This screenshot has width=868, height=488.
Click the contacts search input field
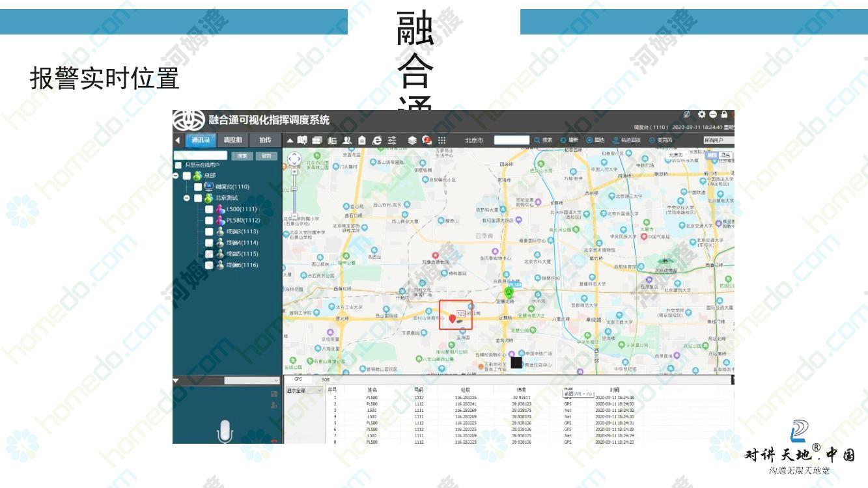click(x=201, y=156)
